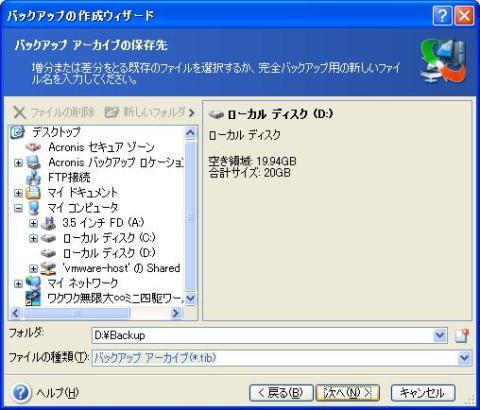Image resolution: width=480 pixels, height=410 pixels.
Task: Click the tree scroll up arrow
Action: tap(190, 133)
